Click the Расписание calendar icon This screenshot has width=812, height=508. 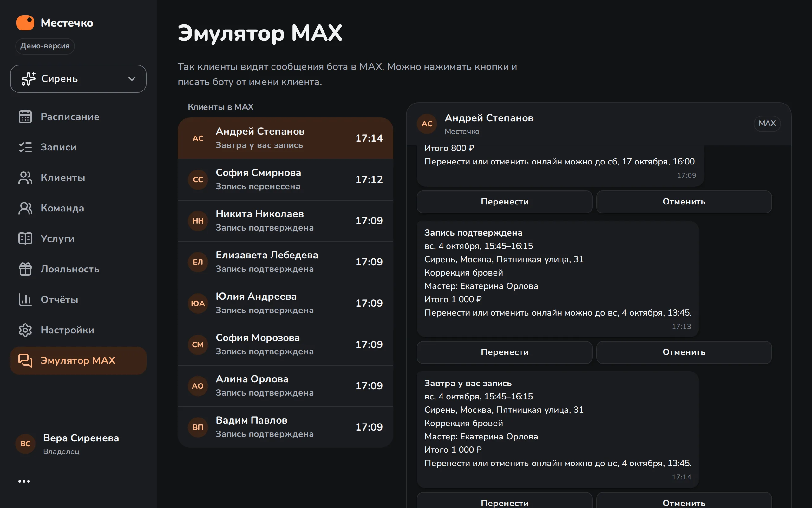[x=25, y=117]
